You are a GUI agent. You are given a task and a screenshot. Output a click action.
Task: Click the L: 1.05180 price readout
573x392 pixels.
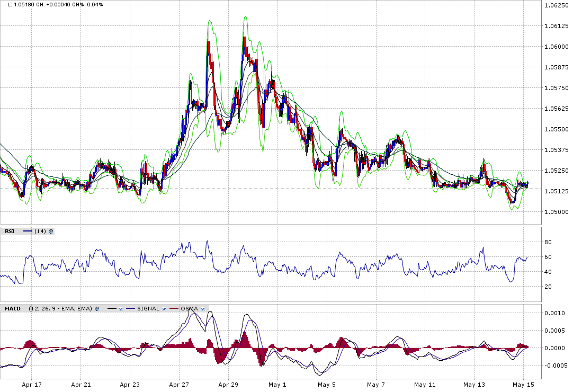pos(21,5)
